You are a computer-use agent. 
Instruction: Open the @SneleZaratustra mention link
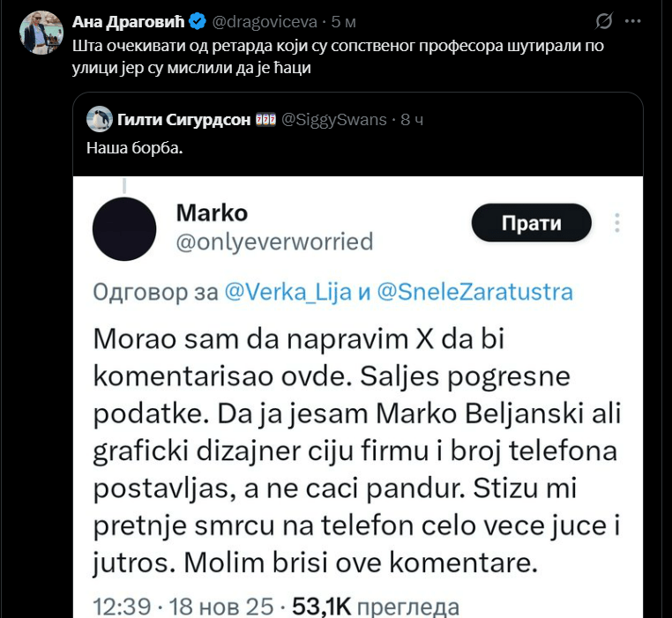click(474, 293)
